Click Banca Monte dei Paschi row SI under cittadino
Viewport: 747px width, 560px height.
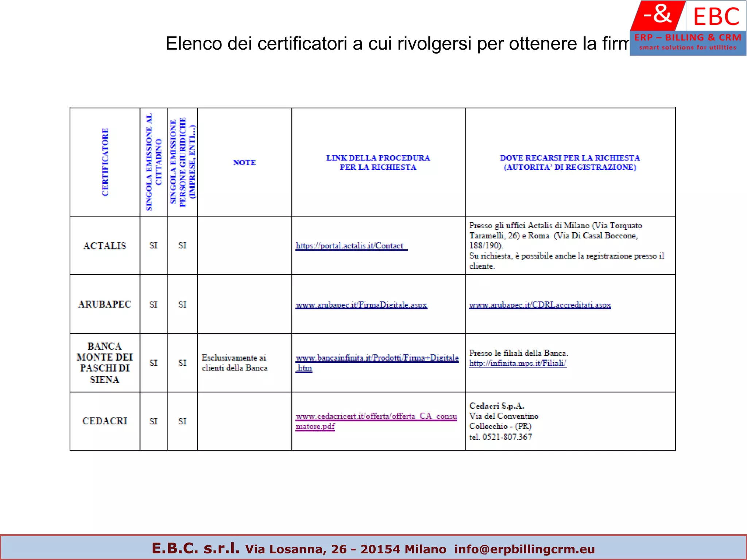(x=154, y=363)
